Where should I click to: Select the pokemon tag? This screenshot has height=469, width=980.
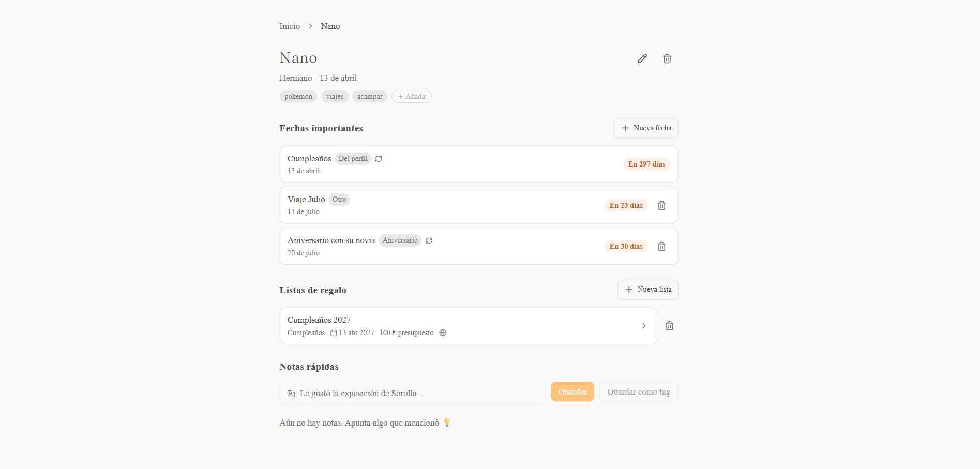(298, 97)
